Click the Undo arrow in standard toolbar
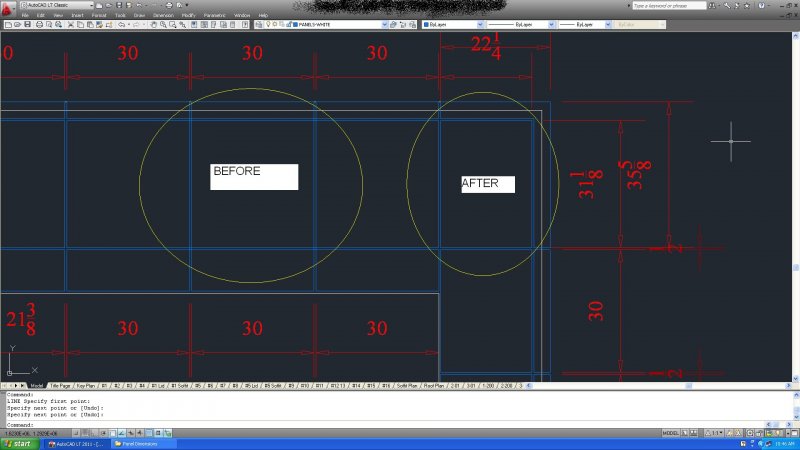The height and width of the screenshot is (450, 800). (x=121, y=24)
